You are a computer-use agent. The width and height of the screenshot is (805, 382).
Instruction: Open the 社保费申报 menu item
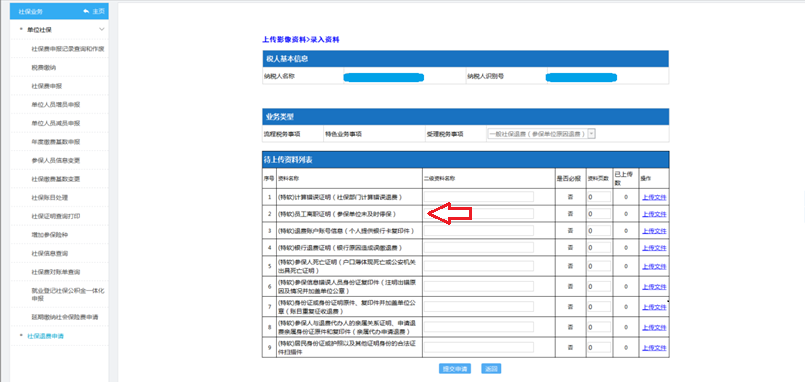click(47, 86)
